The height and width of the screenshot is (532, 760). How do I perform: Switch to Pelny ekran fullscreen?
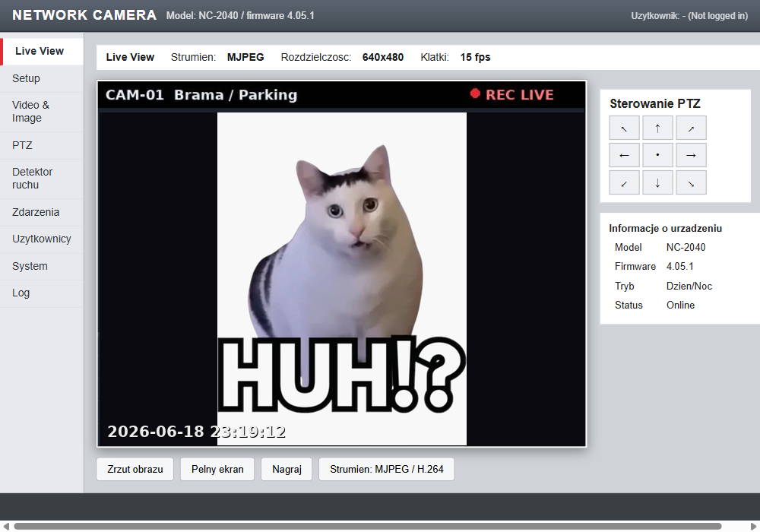coord(217,469)
